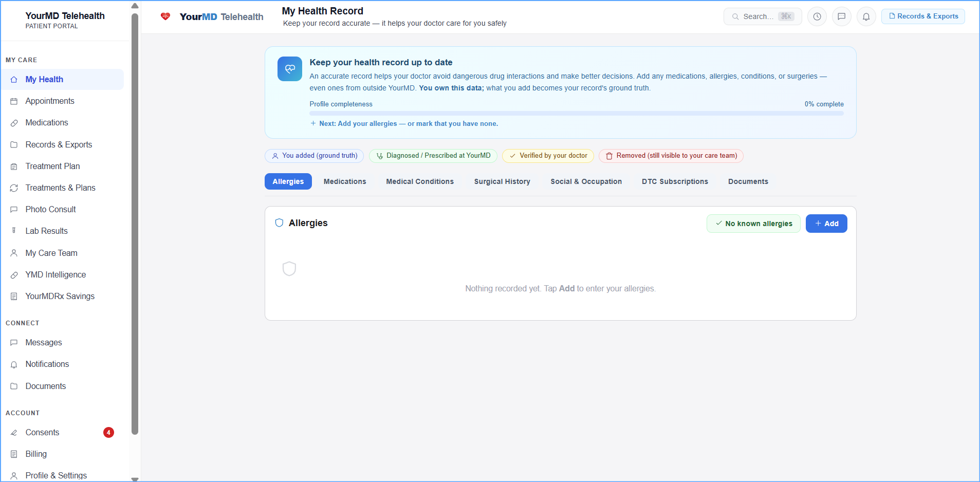
Task: Click the Profile completeness progress bar
Action: (577, 113)
